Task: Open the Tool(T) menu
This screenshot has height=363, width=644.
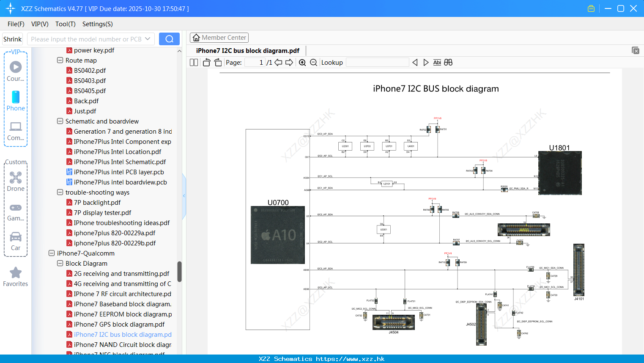Action: 66,24
